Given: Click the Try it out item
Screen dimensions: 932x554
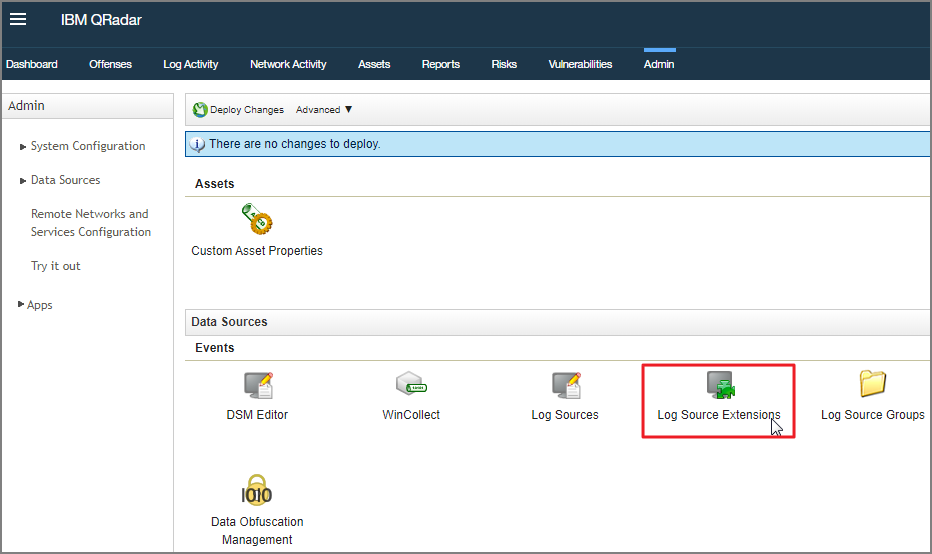Looking at the screenshot, I should tap(55, 266).
